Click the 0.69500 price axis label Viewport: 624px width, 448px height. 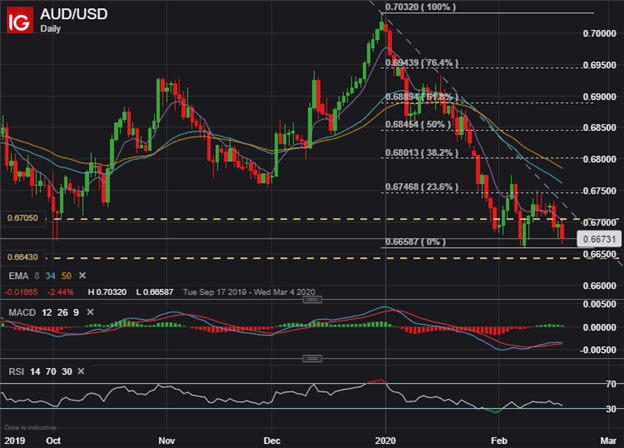pos(599,65)
